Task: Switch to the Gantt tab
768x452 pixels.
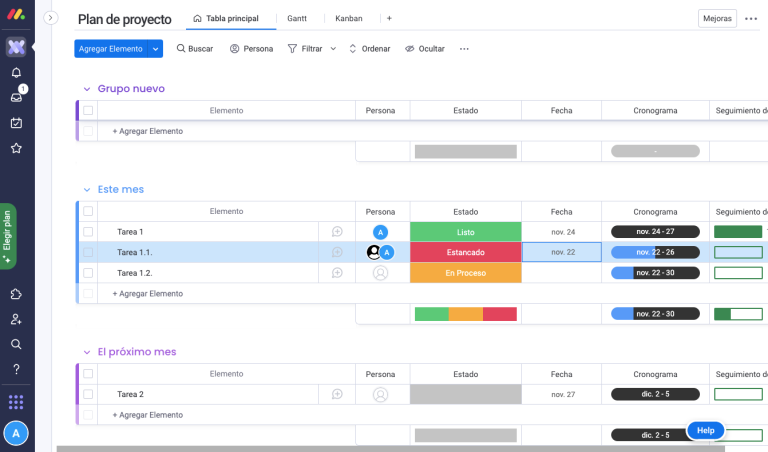Action: coord(297,18)
